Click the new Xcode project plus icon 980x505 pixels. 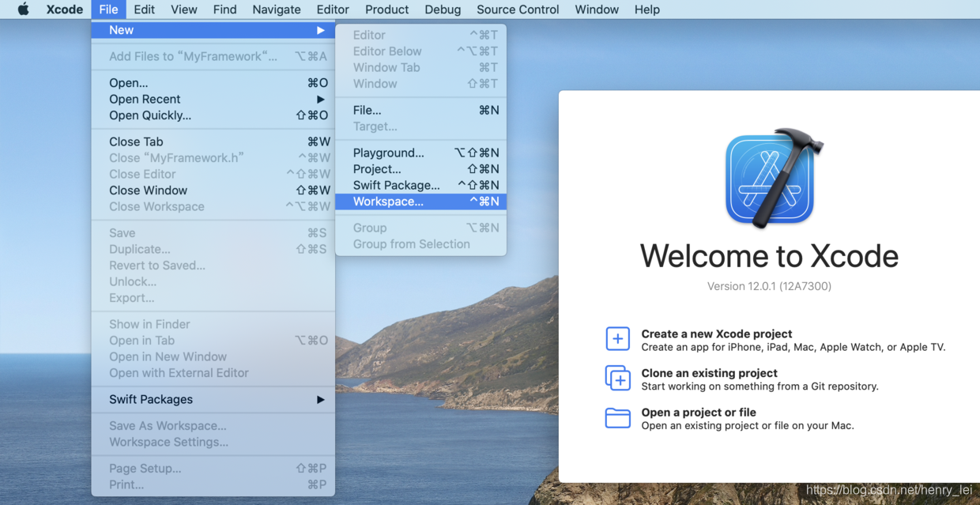pyautogui.click(x=617, y=339)
